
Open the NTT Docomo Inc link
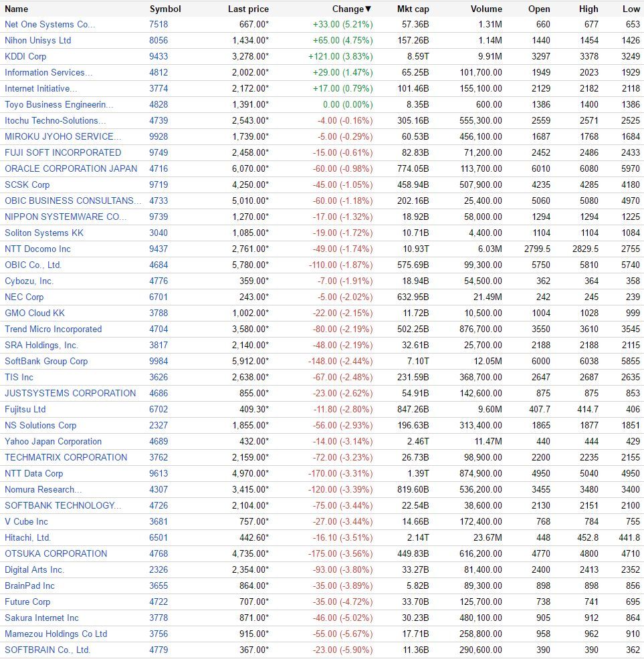tap(37, 249)
